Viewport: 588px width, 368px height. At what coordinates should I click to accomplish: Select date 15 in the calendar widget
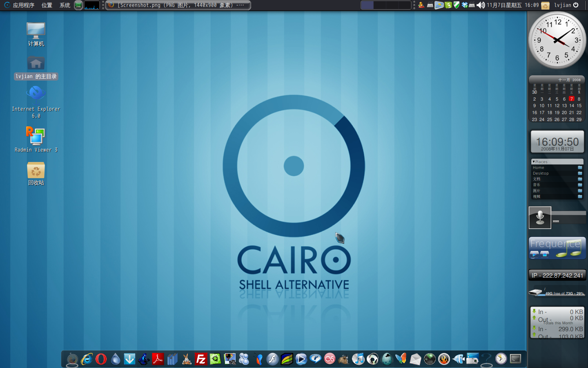point(579,105)
